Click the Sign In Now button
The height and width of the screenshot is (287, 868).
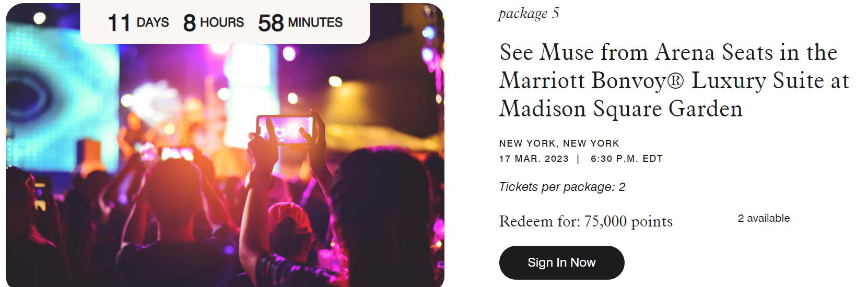coord(561,262)
